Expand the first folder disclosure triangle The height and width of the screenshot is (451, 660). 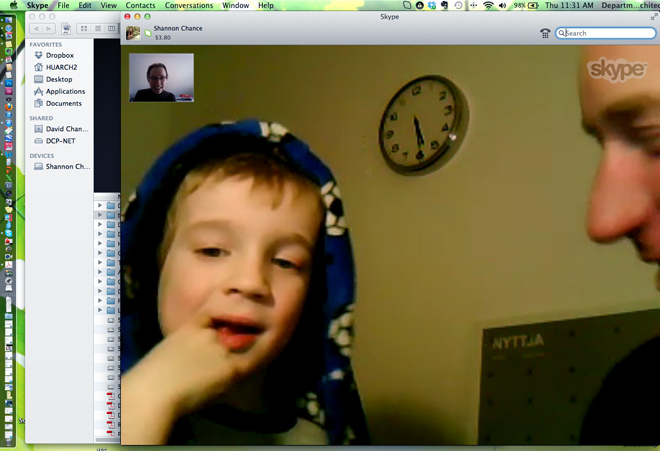(100, 206)
